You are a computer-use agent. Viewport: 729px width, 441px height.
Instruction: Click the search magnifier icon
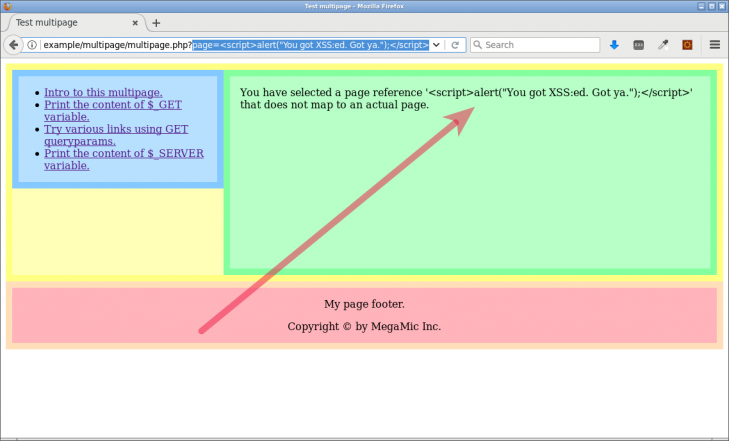pyautogui.click(x=477, y=45)
